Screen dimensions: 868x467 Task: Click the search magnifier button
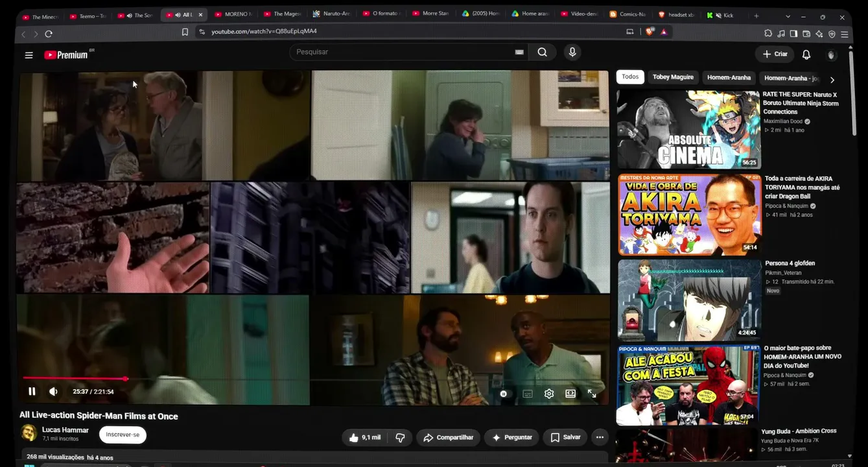point(543,53)
